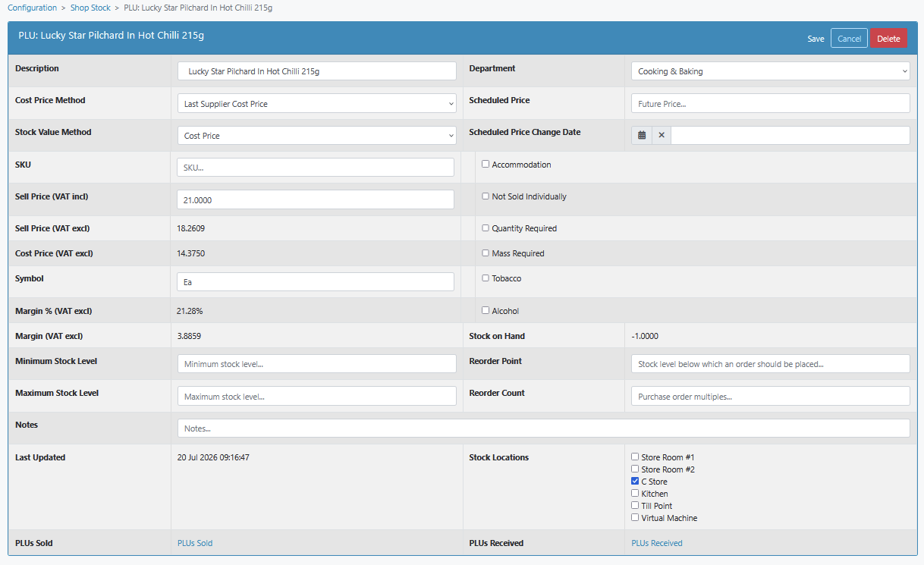Edit the Symbol field

(316, 281)
